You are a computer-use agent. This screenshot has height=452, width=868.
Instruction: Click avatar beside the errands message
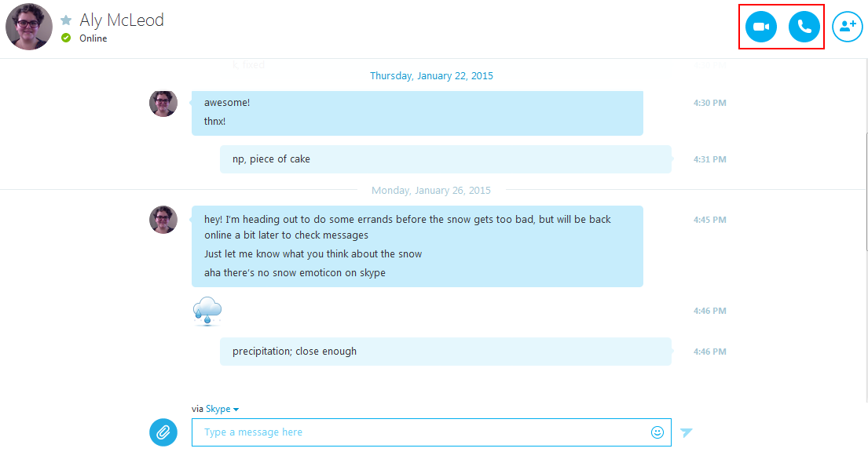point(163,220)
